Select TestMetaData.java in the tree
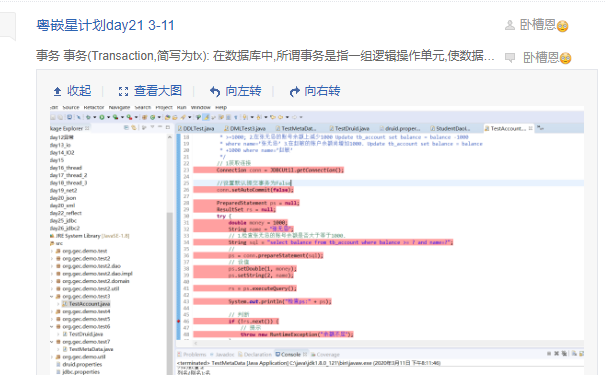Screen dimensions: 605x375 click(88, 349)
